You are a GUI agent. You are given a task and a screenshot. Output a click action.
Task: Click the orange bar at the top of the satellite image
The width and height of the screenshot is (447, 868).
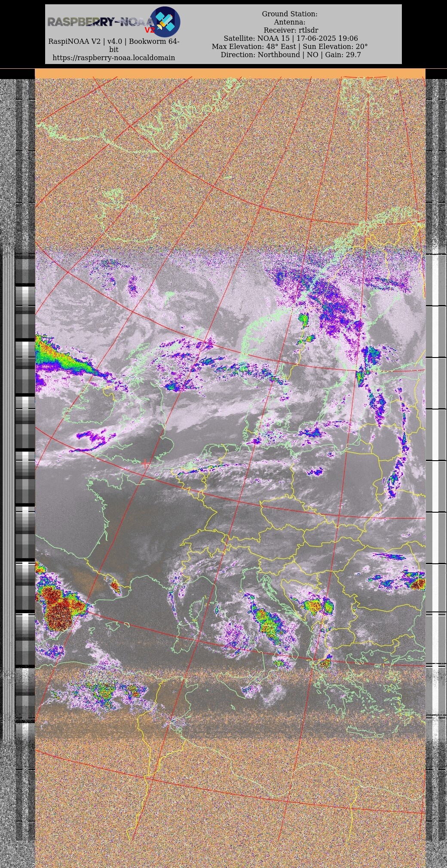click(230, 73)
